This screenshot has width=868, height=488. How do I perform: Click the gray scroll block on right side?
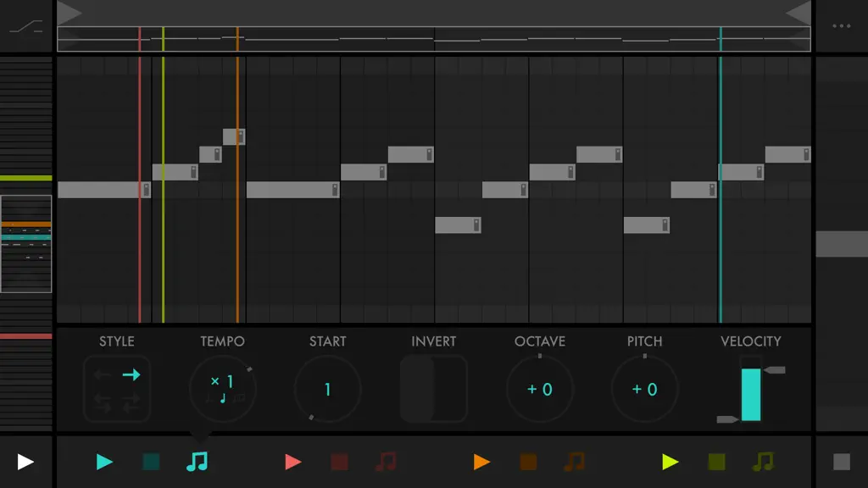pyautogui.click(x=842, y=244)
